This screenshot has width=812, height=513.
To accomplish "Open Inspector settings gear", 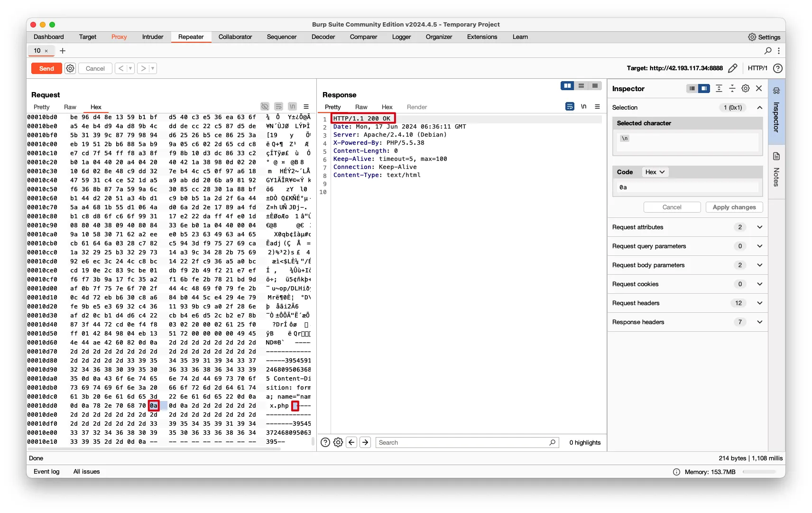I will click(x=745, y=89).
